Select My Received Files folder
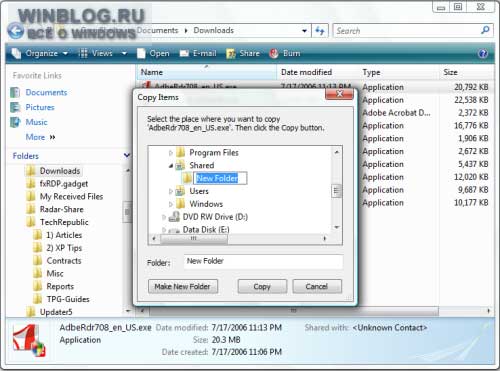This screenshot has height=371, width=500. coord(71,197)
